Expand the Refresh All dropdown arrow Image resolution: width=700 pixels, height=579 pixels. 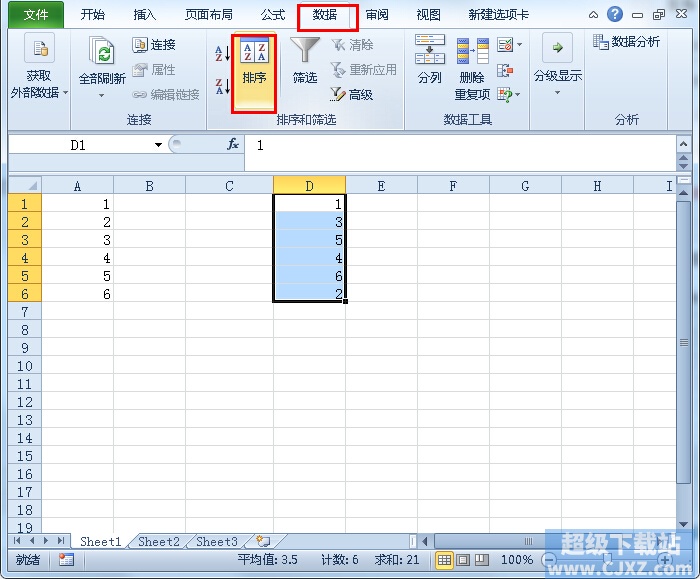(101, 95)
